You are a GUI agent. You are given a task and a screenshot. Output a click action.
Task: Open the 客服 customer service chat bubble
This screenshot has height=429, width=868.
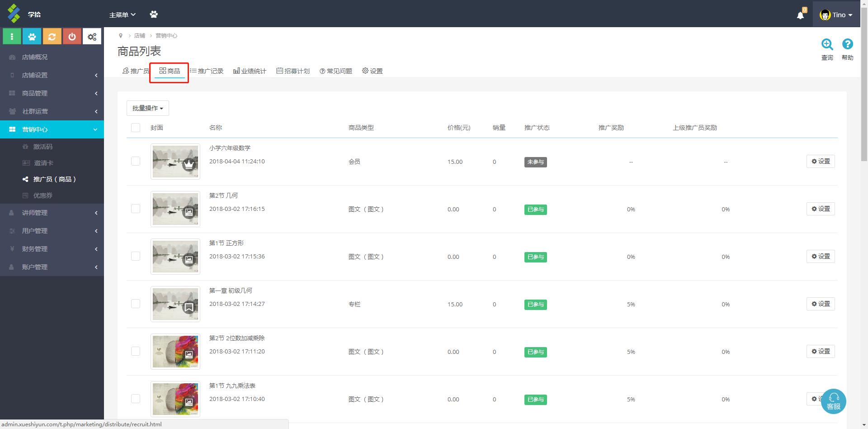(x=833, y=401)
